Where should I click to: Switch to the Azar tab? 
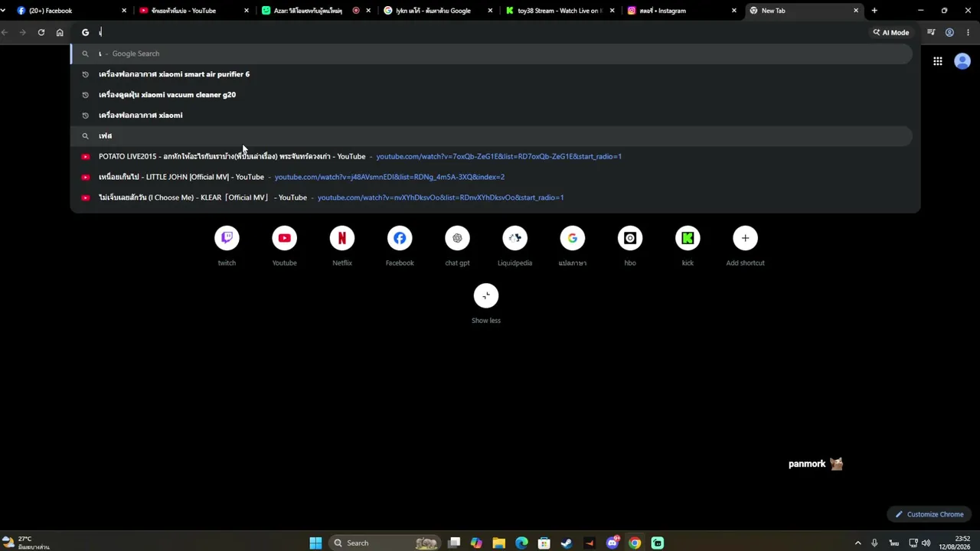pos(315,11)
